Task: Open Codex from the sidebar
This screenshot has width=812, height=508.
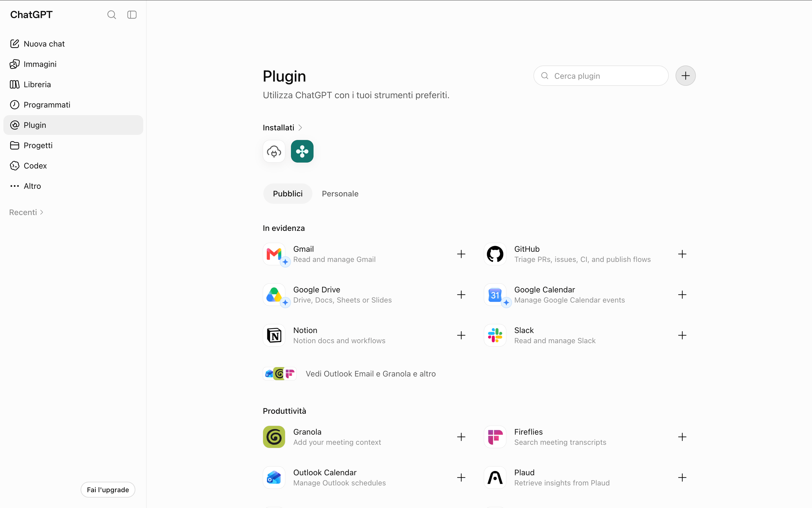Action: click(x=73, y=166)
